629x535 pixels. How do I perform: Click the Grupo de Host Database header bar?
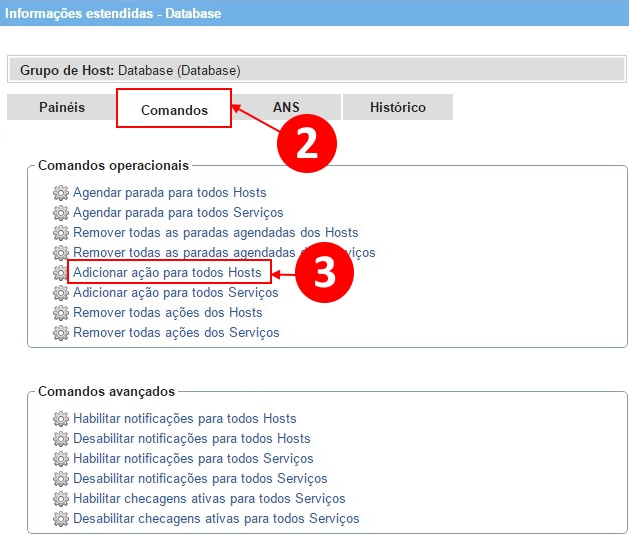316,70
